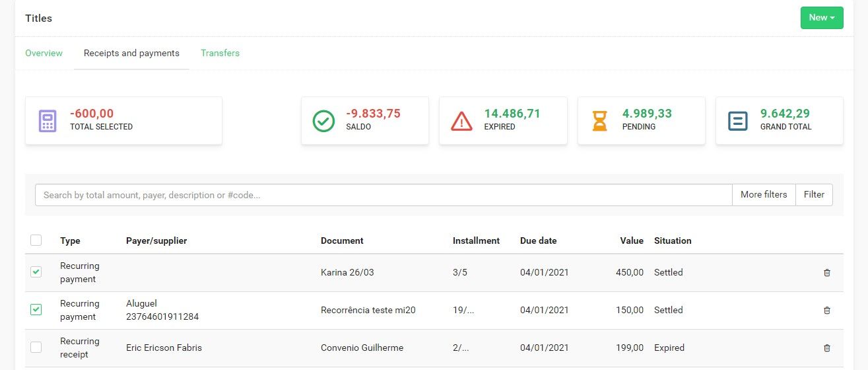Click the green checkmark Saldo icon

coord(323,121)
